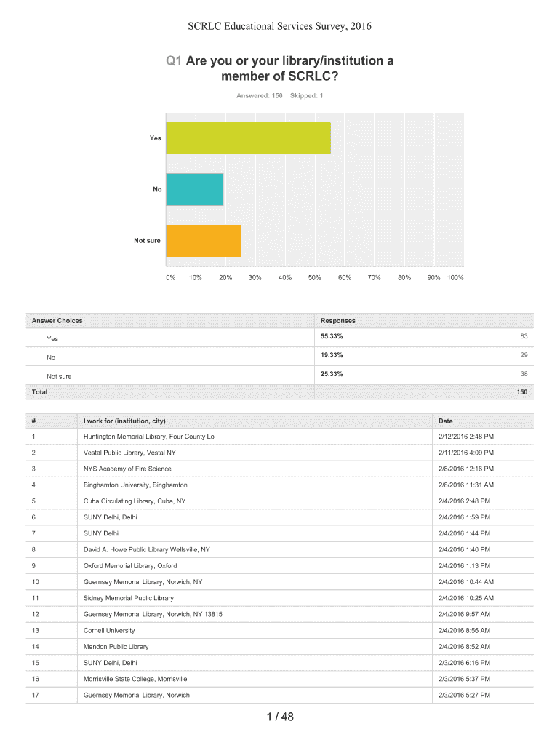This screenshot has width=560, height=745.
Task: Select the Responses column header
Action: (x=338, y=321)
